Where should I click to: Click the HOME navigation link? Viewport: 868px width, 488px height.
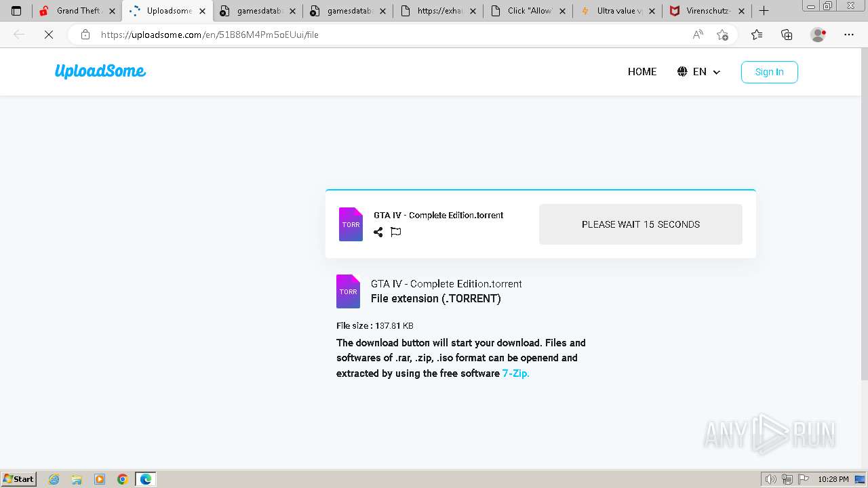[x=642, y=72]
